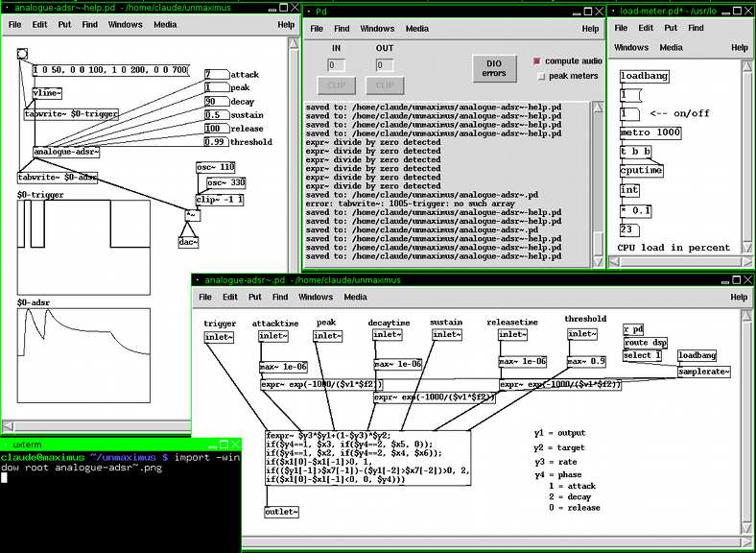This screenshot has height=553, width=756.
Task: Open File menu in analogue-adsr~-help window
Action: click(x=15, y=25)
